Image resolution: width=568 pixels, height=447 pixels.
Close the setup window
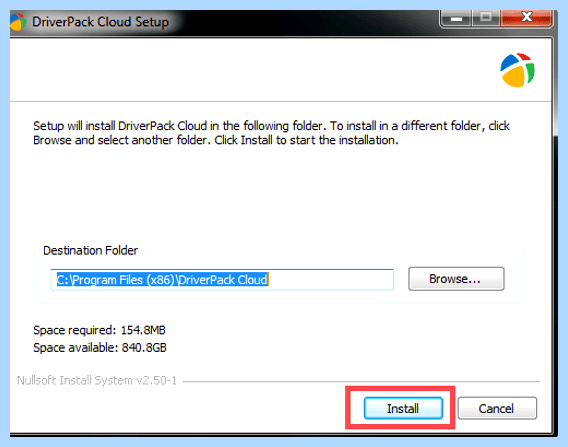(526, 18)
